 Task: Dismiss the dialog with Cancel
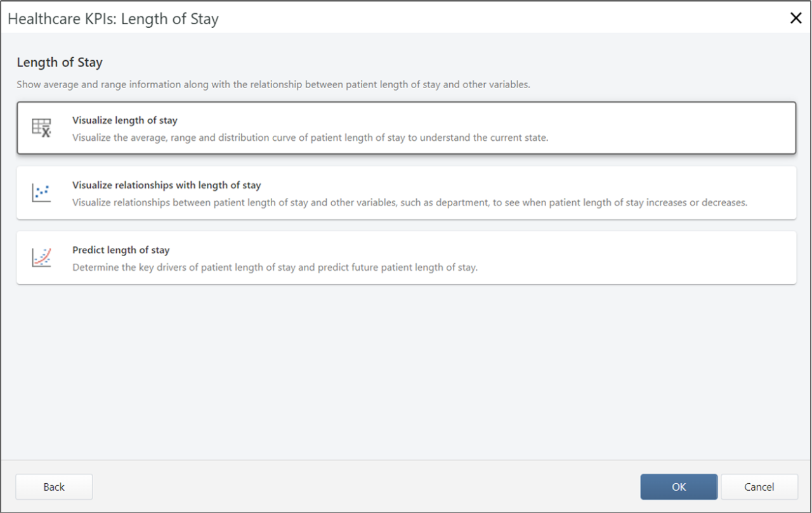point(759,486)
